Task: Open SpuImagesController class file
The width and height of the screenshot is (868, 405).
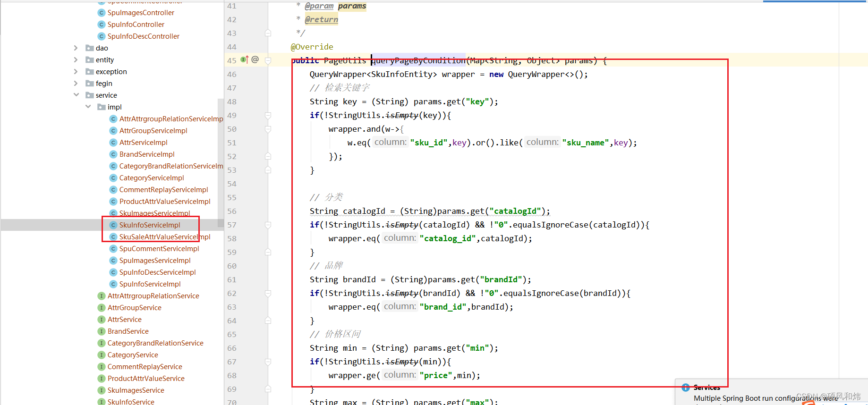Action: 141,13
